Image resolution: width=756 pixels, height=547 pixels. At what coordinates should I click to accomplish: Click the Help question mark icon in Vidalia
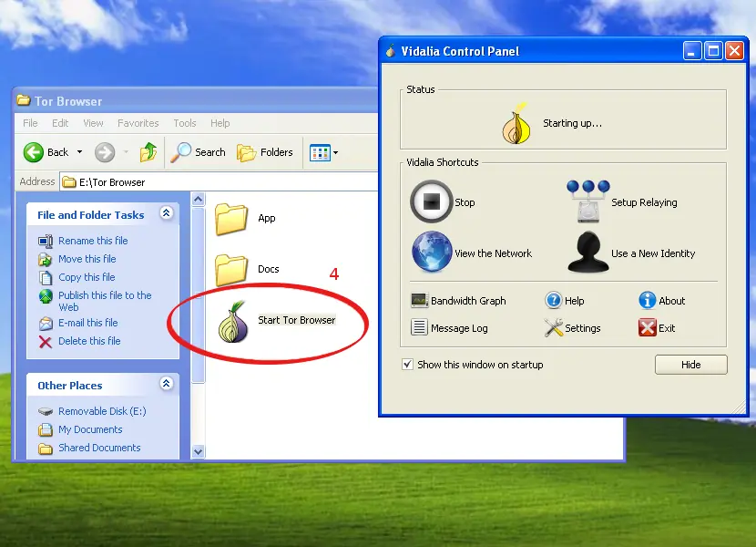pos(554,300)
